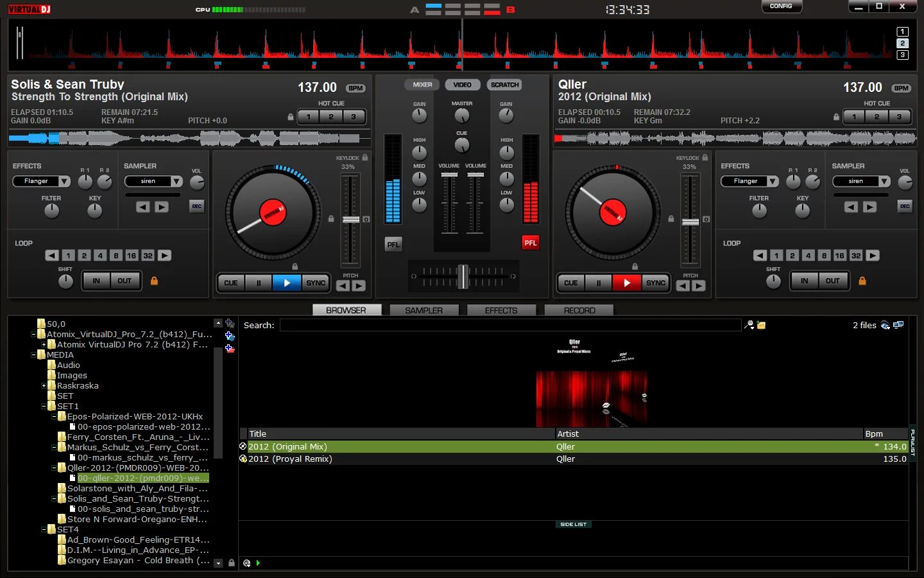Click the netsearch eye icon near file count
This screenshot has height=578, width=924.
pyautogui.click(x=885, y=326)
